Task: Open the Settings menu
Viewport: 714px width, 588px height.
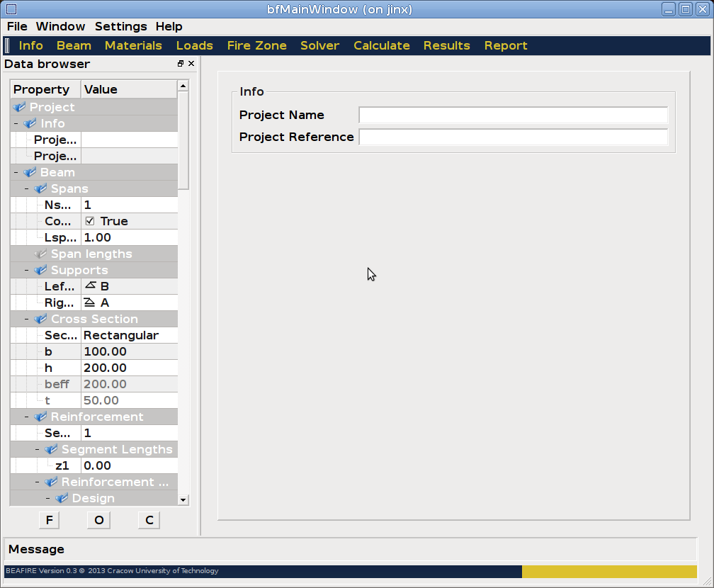Action: tap(120, 26)
